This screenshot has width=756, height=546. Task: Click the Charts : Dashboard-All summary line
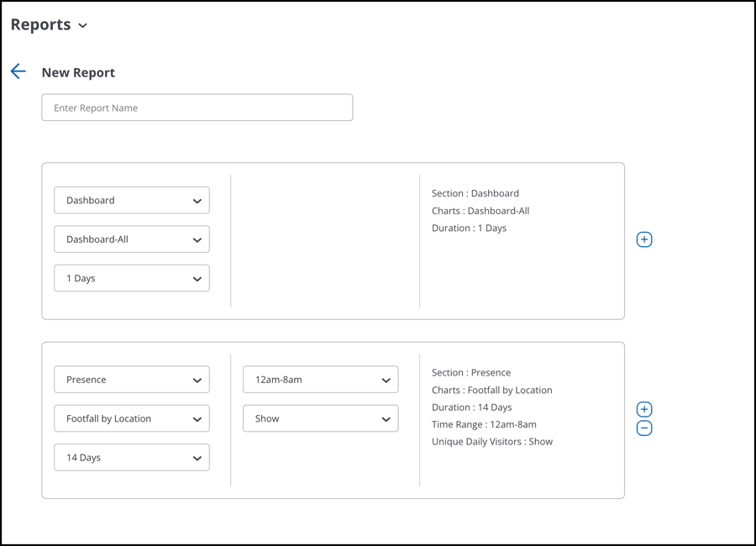(480, 211)
